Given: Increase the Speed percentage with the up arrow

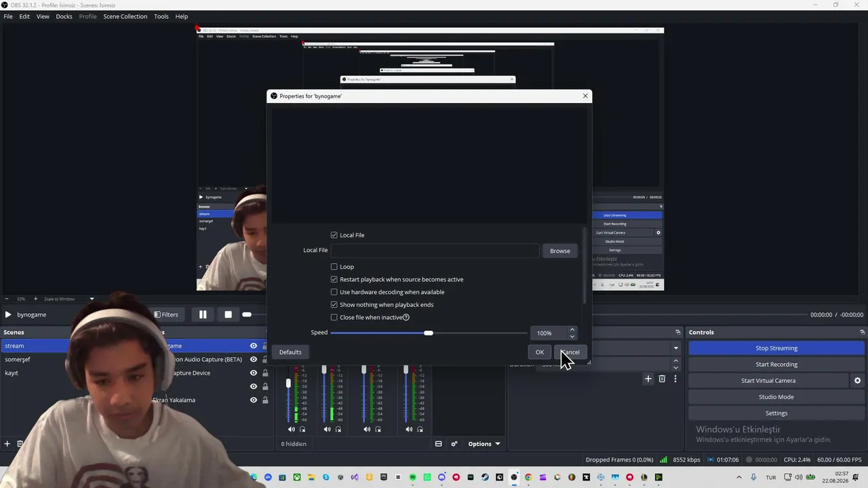Looking at the screenshot, I should click(572, 329).
